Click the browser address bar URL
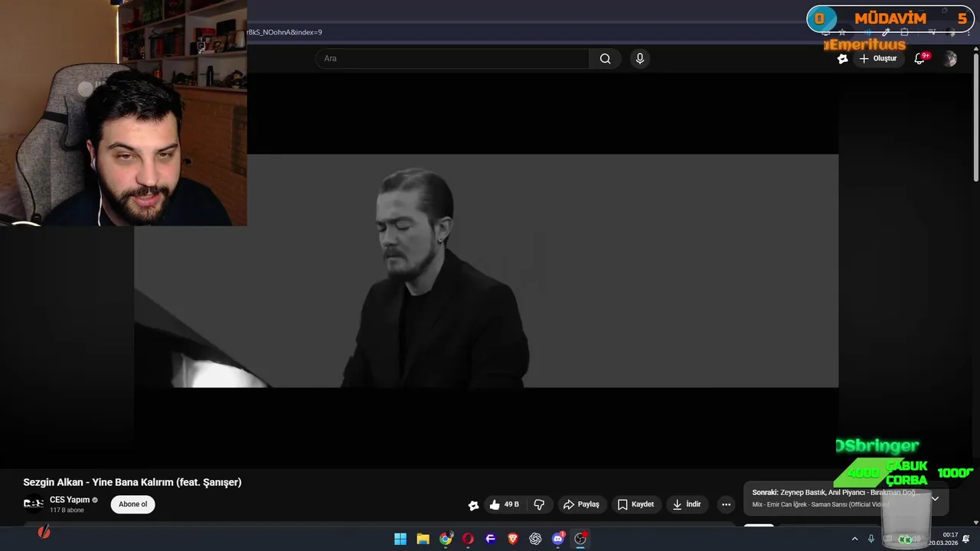 coord(284,32)
